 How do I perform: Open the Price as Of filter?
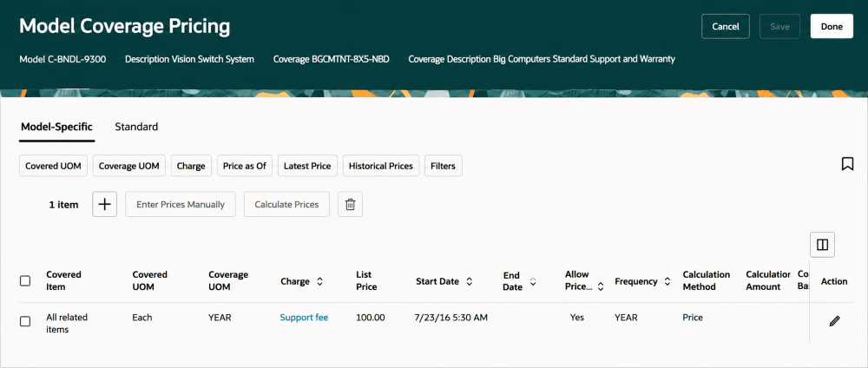pos(245,166)
